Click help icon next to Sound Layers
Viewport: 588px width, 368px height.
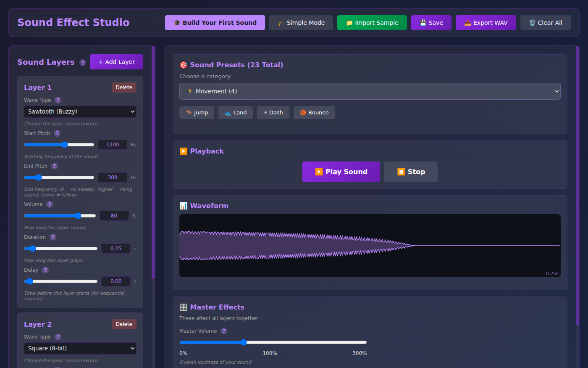point(83,63)
